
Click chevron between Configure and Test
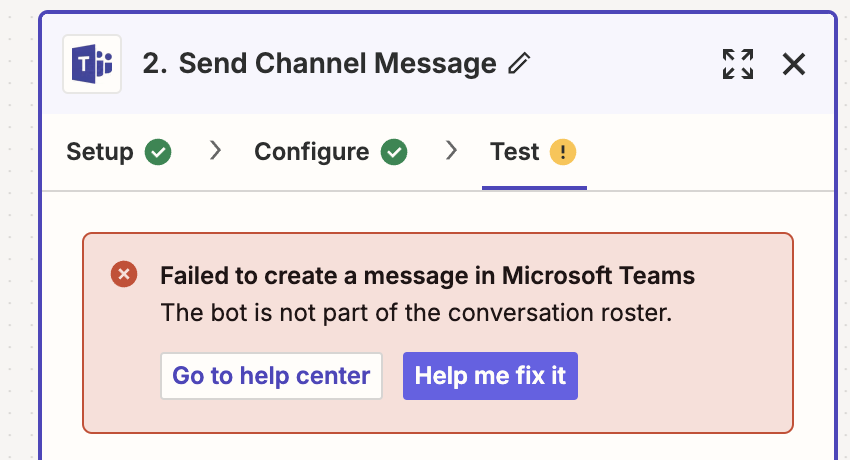tap(451, 151)
